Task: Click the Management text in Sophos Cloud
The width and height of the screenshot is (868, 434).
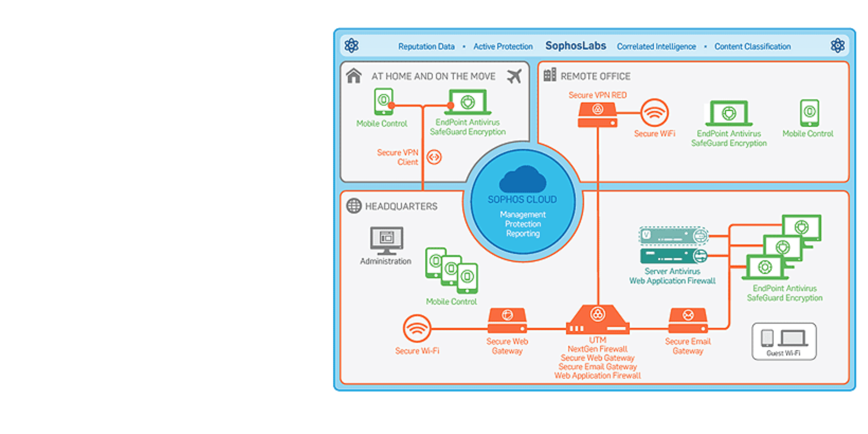Action: pyautogui.click(x=523, y=215)
